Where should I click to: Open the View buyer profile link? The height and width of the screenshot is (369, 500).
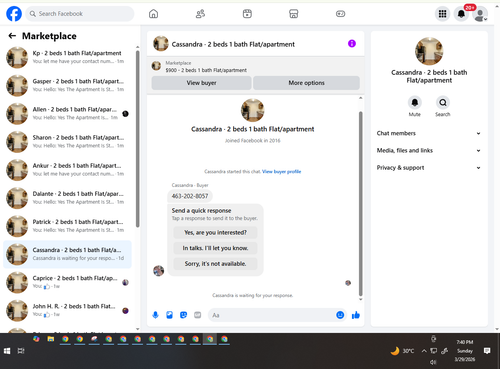[281, 171]
